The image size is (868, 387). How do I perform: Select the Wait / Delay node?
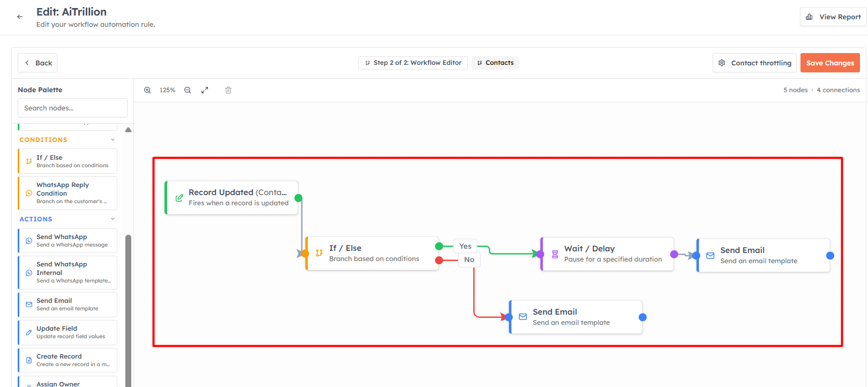[x=607, y=254]
